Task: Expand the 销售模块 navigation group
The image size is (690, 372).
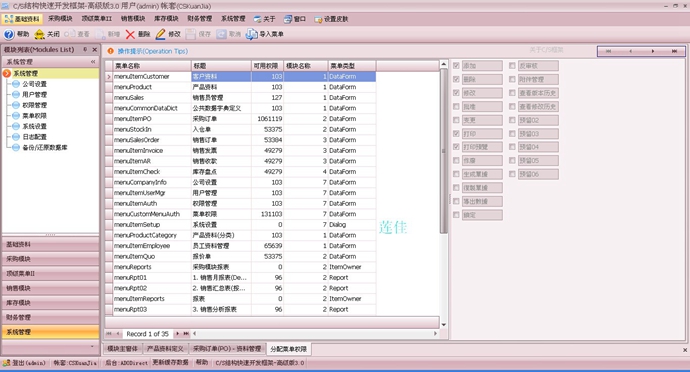Action: 51,288
